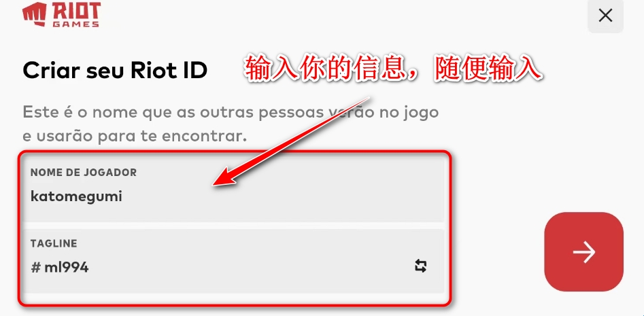Click the TAGLINE label
This screenshot has height=316, width=644.
(54, 244)
